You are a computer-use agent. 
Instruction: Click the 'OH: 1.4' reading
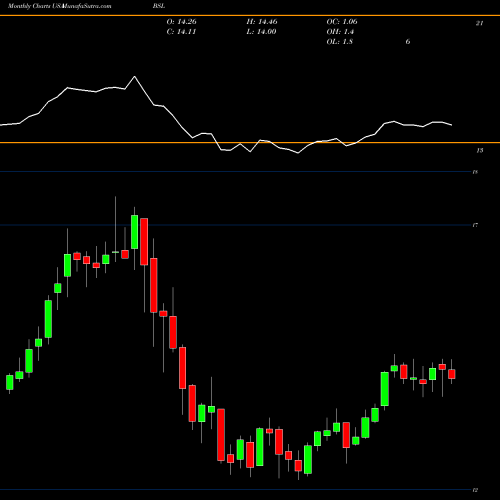tap(340, 32)
